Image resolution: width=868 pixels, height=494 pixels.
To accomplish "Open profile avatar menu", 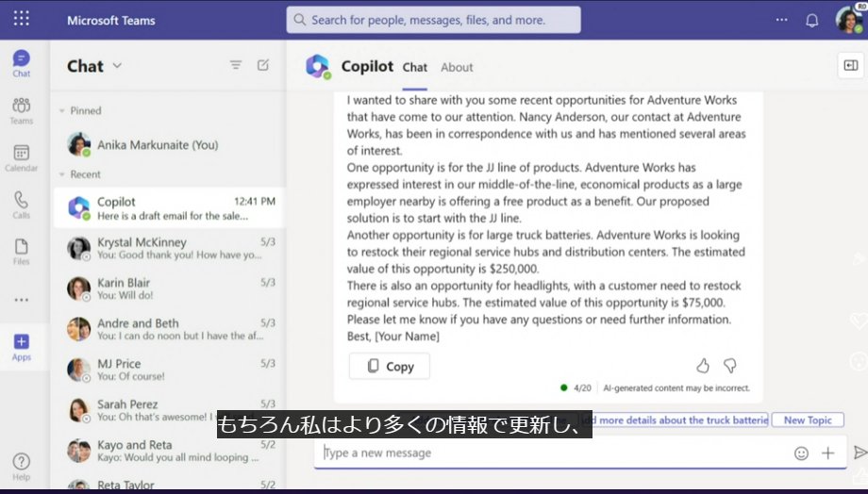I will pos(848,20).
